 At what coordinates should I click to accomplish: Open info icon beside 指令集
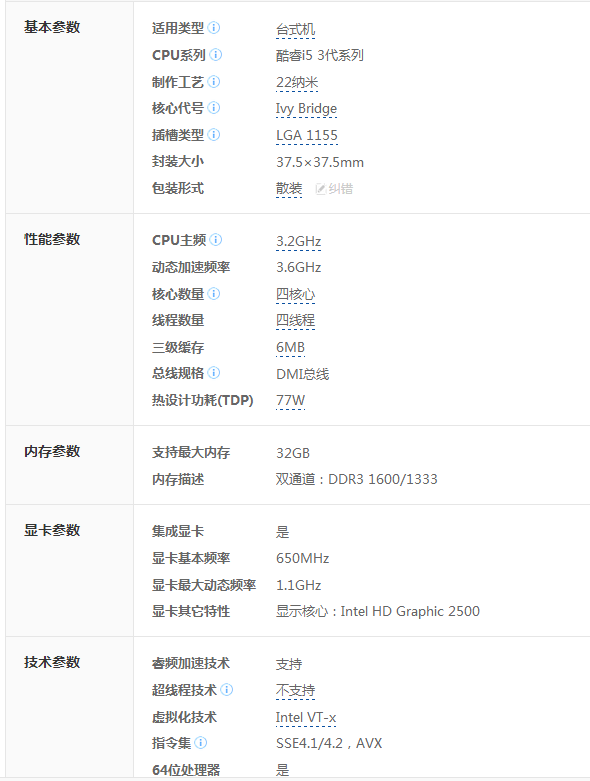click(201, 743)
